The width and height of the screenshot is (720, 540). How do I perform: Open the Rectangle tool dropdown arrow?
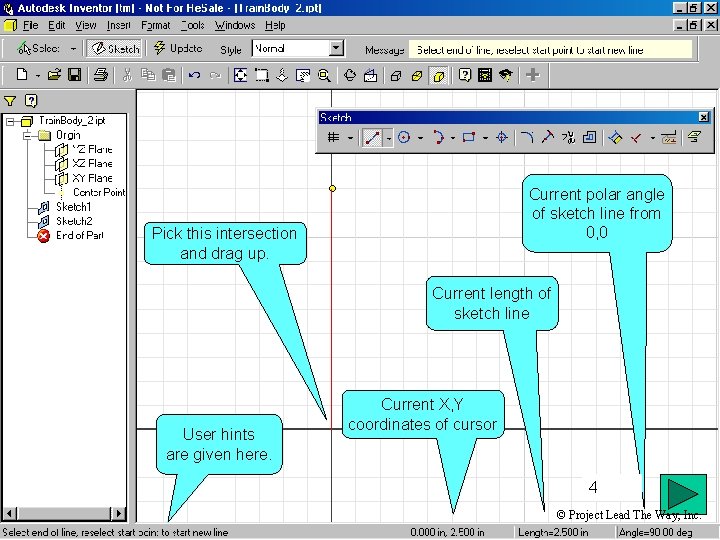[485, 137]
